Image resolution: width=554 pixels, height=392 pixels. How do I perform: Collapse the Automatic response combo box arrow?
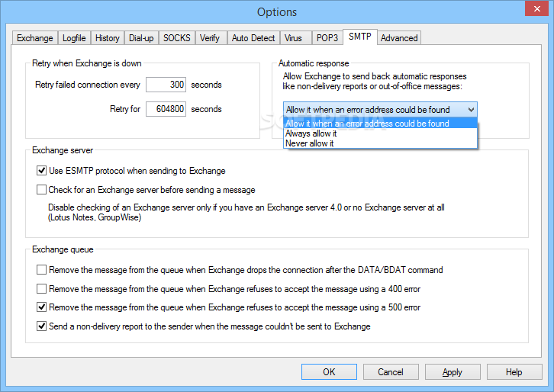pyautogui.click(x=471, y=110)
